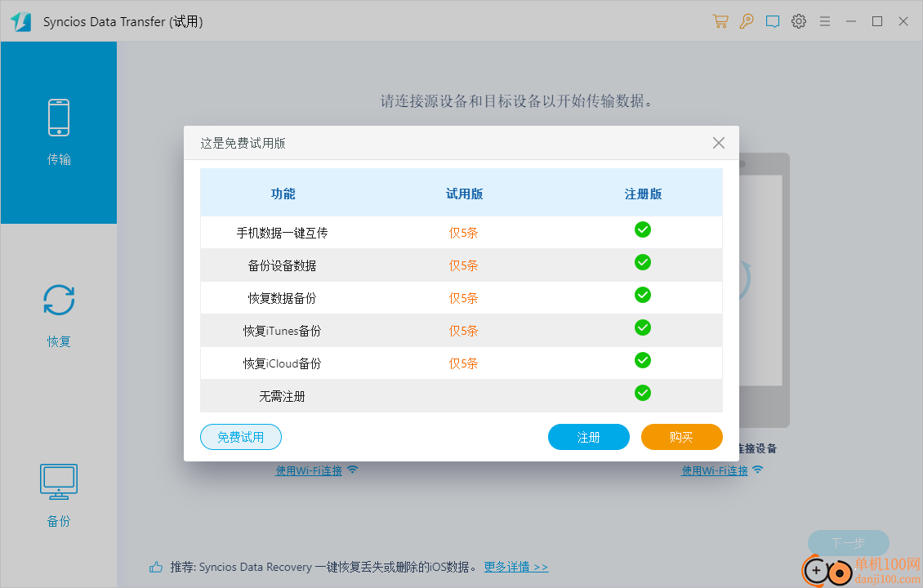Click the 这是免费试用版 dialog title
Viewport: 923px width, 588px height.
(243, 143)
